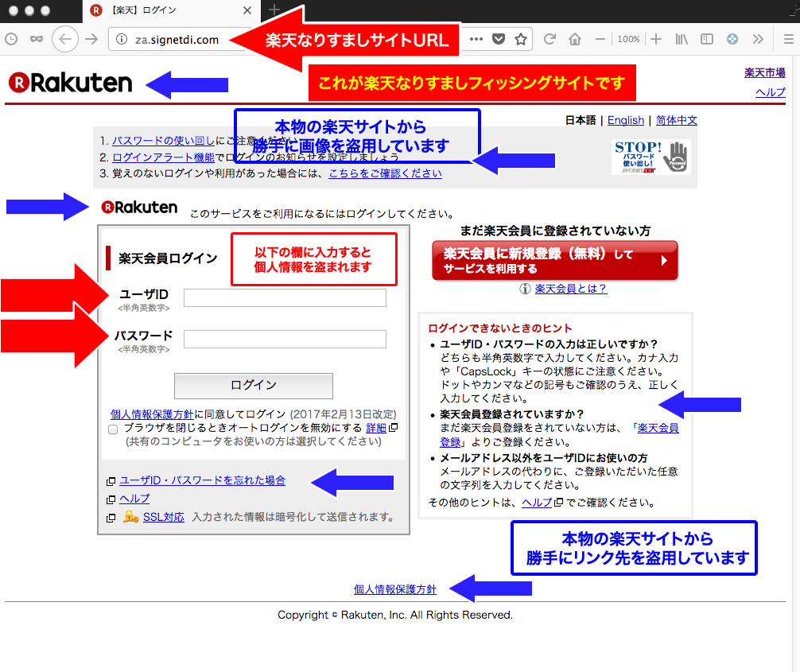This screenshot has height=672, width=800.
Task: Open the パスワードの使い回し link
Action: 163,140
